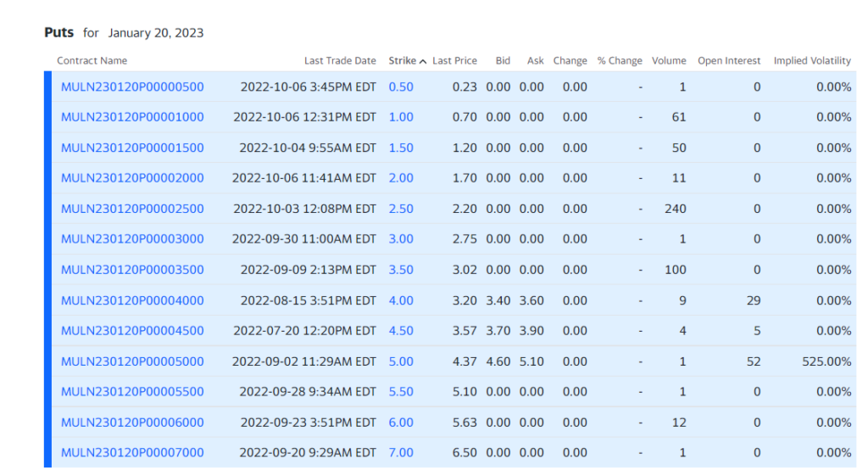
Task: Click Open Interest column header
Action: (x=729, y=61)
